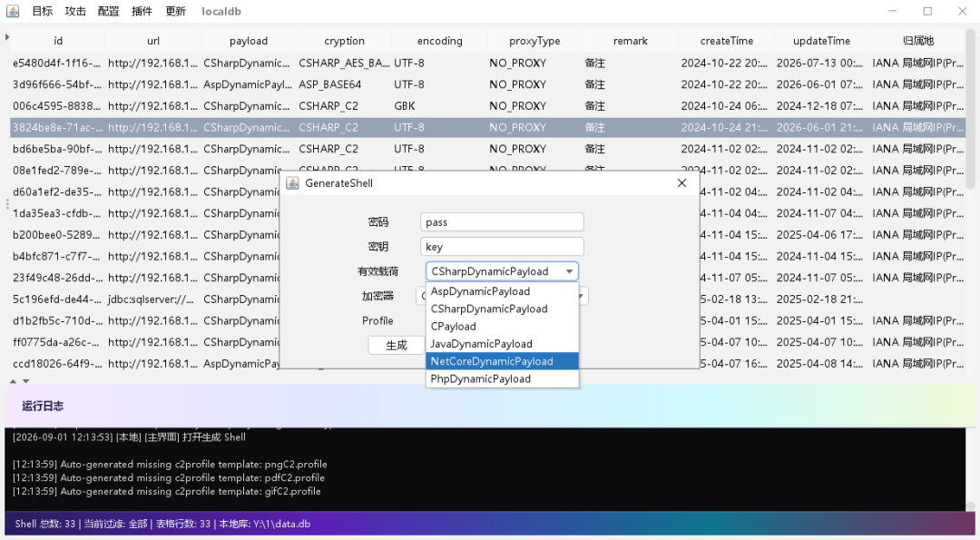Click the 生成 button
This screenshot has width=980, height=540.
tap(397, 345)
